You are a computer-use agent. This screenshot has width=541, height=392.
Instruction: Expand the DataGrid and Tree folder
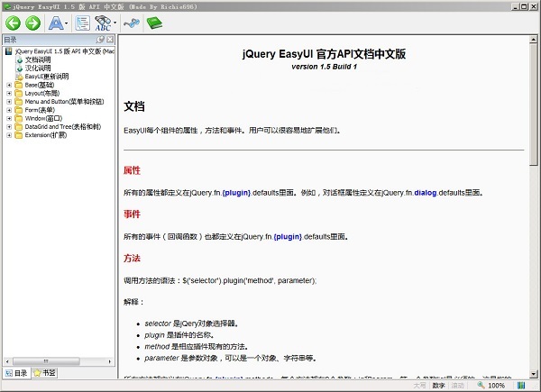(x=9, y=126)
